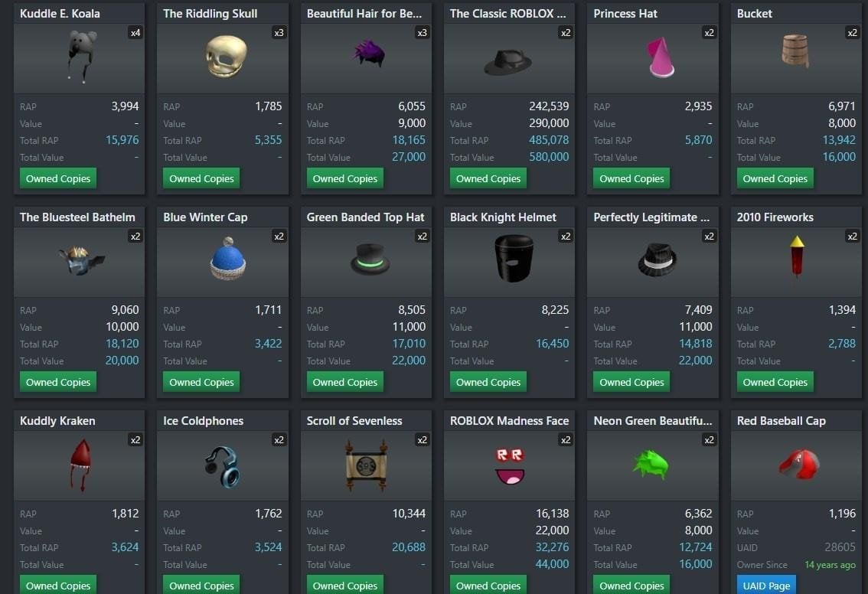Open the wooden Bucket item image

click(x=795, y=51)
